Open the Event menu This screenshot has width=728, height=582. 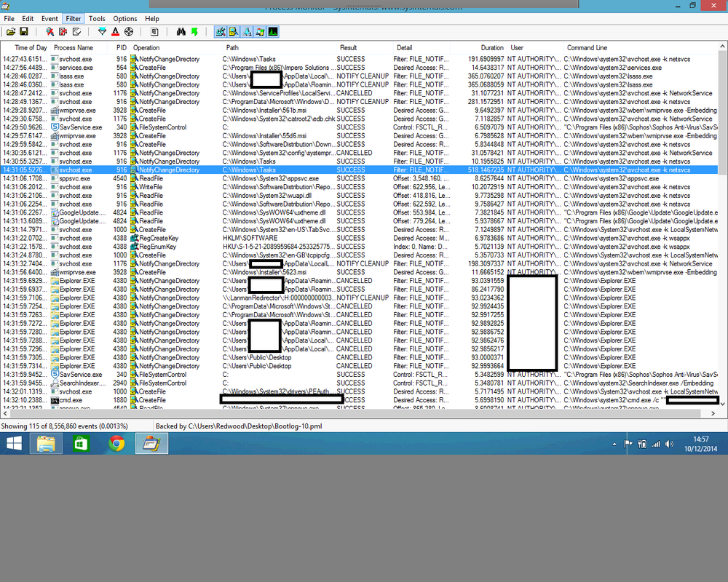click(x=50, y=19)
